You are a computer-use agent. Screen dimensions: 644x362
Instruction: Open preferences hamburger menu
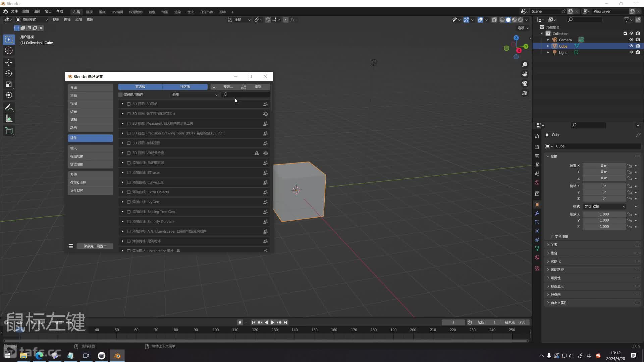pyautogui.click(x=71, y=246)
